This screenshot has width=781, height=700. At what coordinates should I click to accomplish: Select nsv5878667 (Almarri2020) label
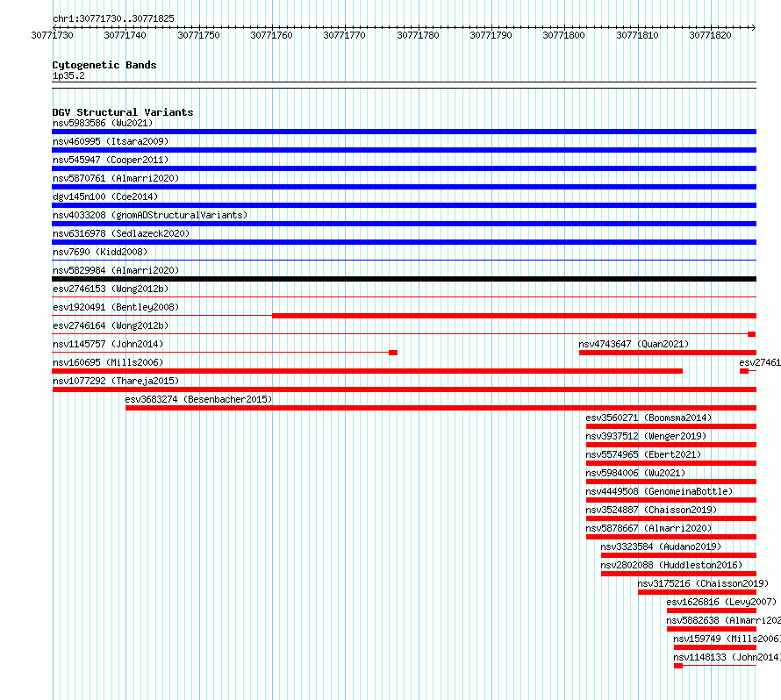[x=648, y=528]
